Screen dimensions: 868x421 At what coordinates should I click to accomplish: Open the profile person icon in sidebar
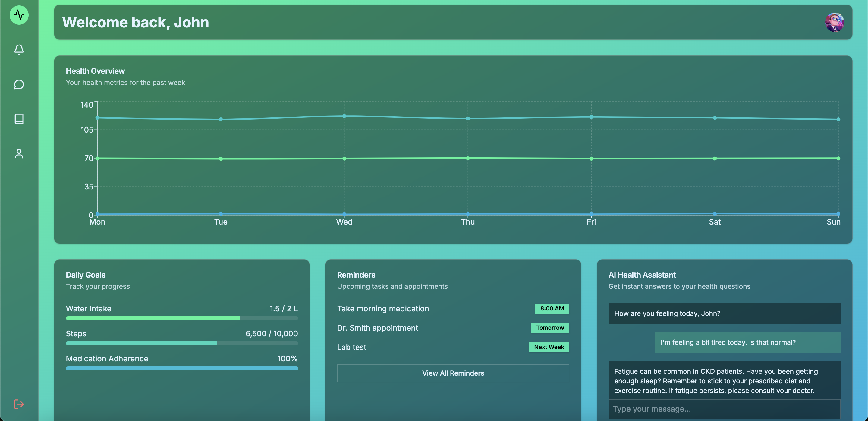click(x=19, y=154)
